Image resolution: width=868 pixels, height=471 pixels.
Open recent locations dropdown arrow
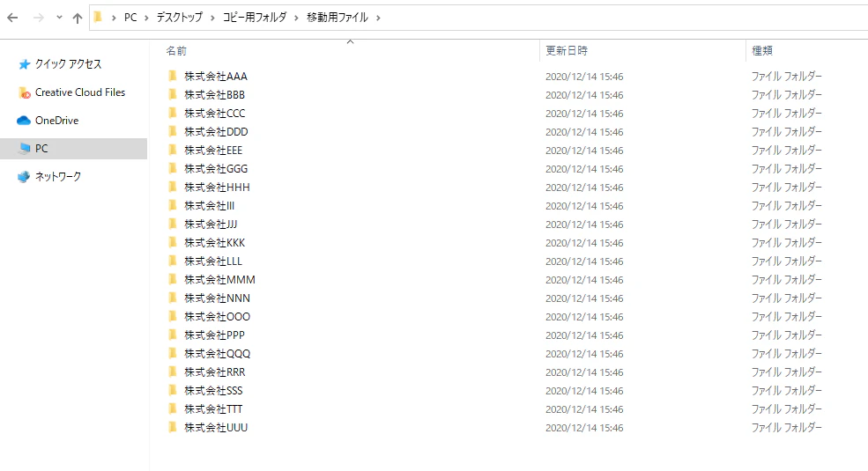tap(59, 18)
